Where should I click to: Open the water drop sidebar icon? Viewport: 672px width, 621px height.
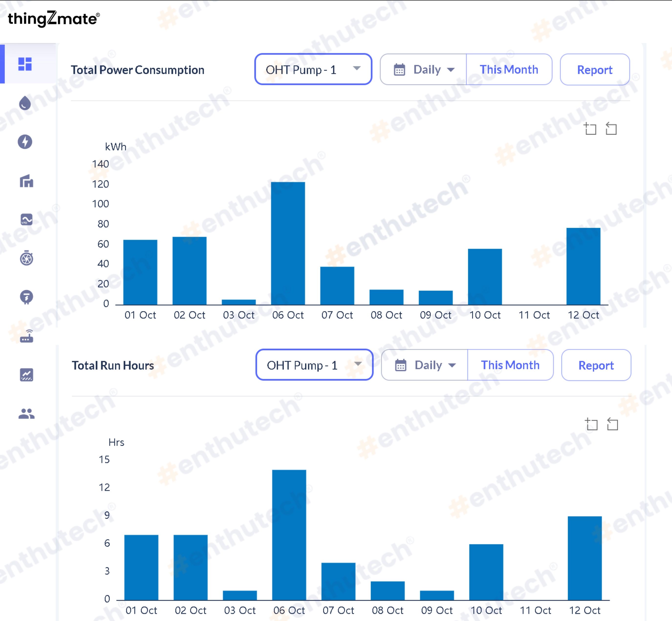pyautogui.click(x=25, y=103)
